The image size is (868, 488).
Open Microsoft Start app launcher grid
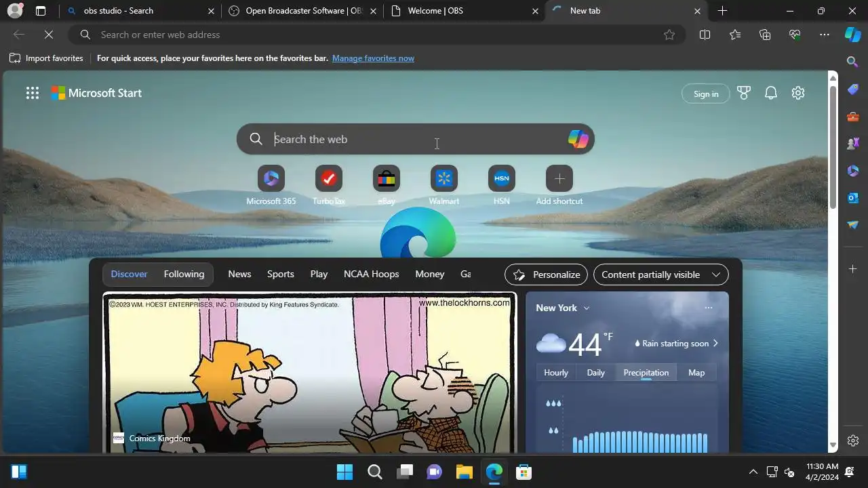[x=33, y=94]
